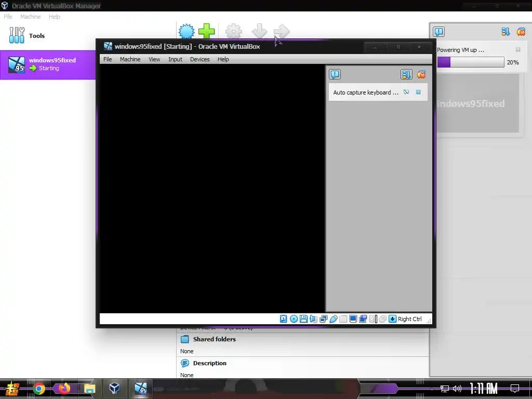Click the VM window title bar icon
532x399 pixels.
(x=108, y=46)
